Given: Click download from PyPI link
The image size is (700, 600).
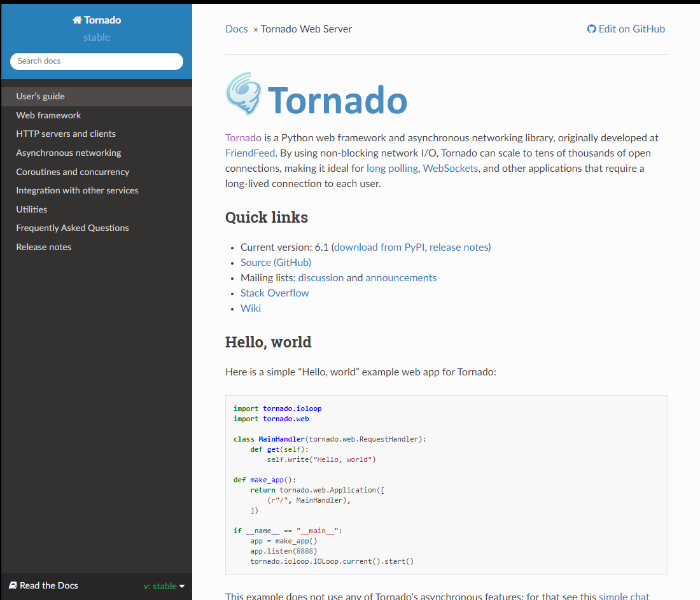Looking at the screenshot, I should (379, 248).
